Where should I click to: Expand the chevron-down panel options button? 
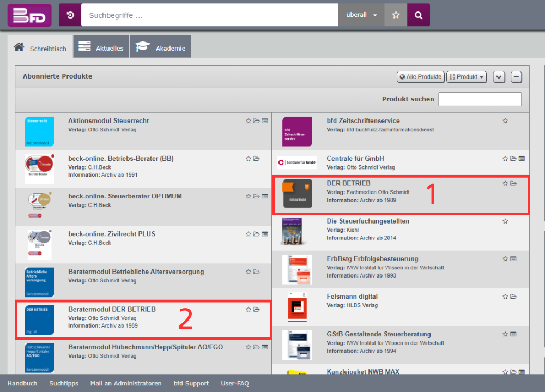coord(499,77)
